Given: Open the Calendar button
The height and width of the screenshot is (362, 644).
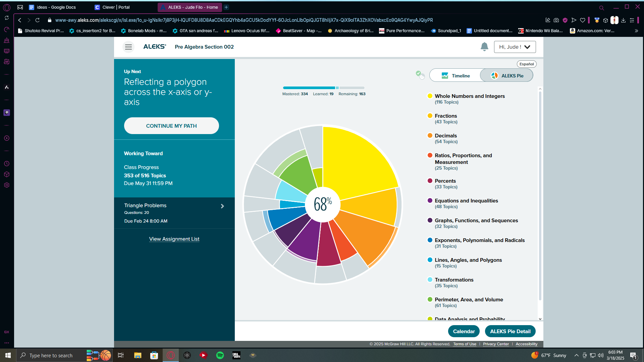Looking at the screenshot, I should pyautogui.click(x=464, y=331).
